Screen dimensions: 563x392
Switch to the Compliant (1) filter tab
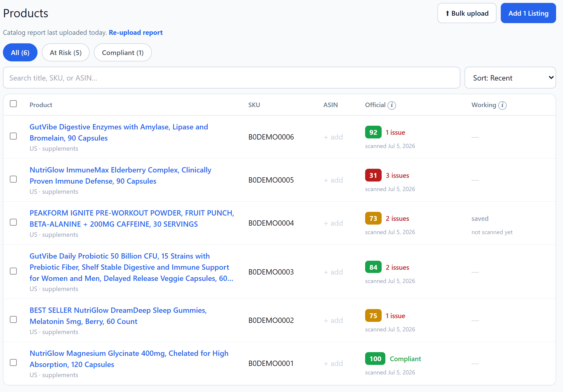pyautogui.click(x=123, y=52)
